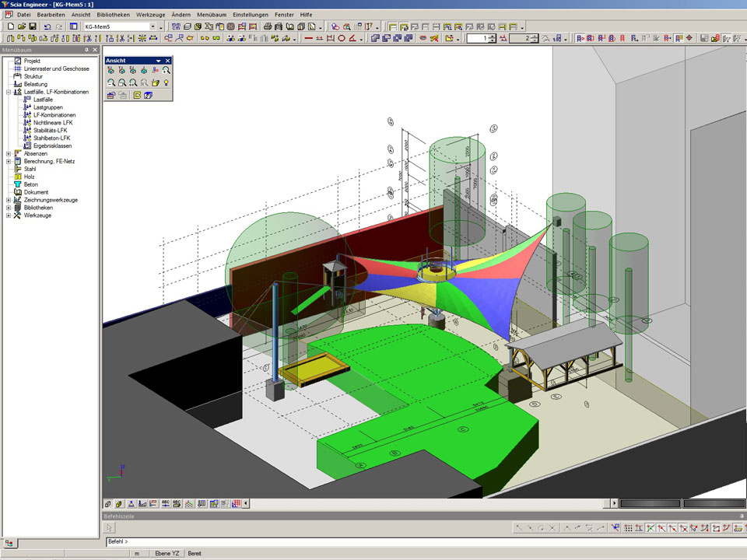Click the Save project icon
This screenshot has height=560, width=747.
click(33, 26)
